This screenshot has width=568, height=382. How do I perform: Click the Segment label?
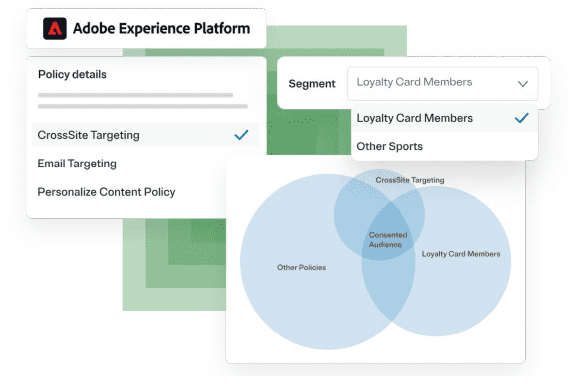click(x=312, y=84)
